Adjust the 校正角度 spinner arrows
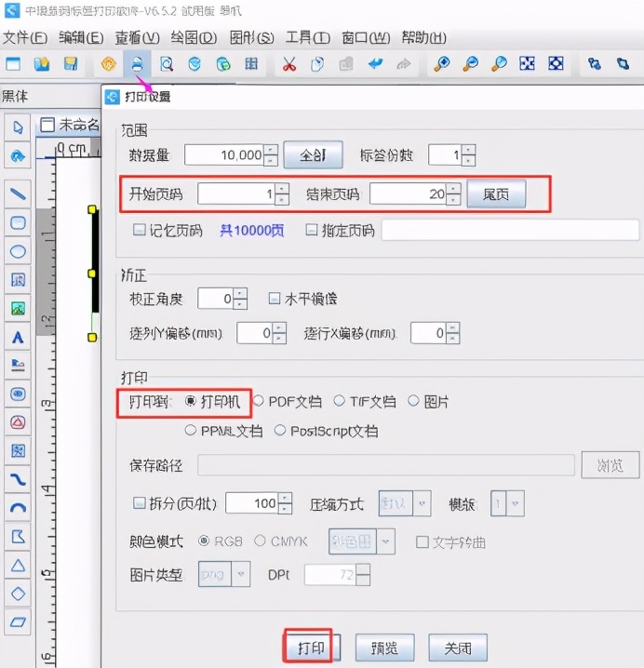The image size is (644, 668). click(x=240, y=299)
